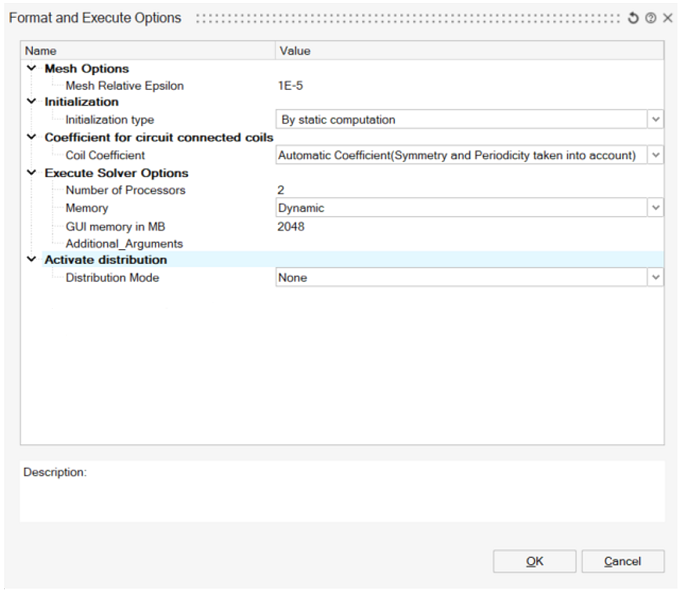Collapse the Execute Solver Options group
This screenshot has height=591, width=681.
31,174
